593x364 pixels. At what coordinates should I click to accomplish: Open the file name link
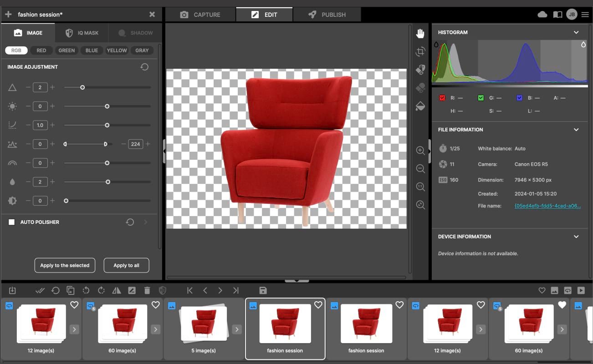click(547, 206)
